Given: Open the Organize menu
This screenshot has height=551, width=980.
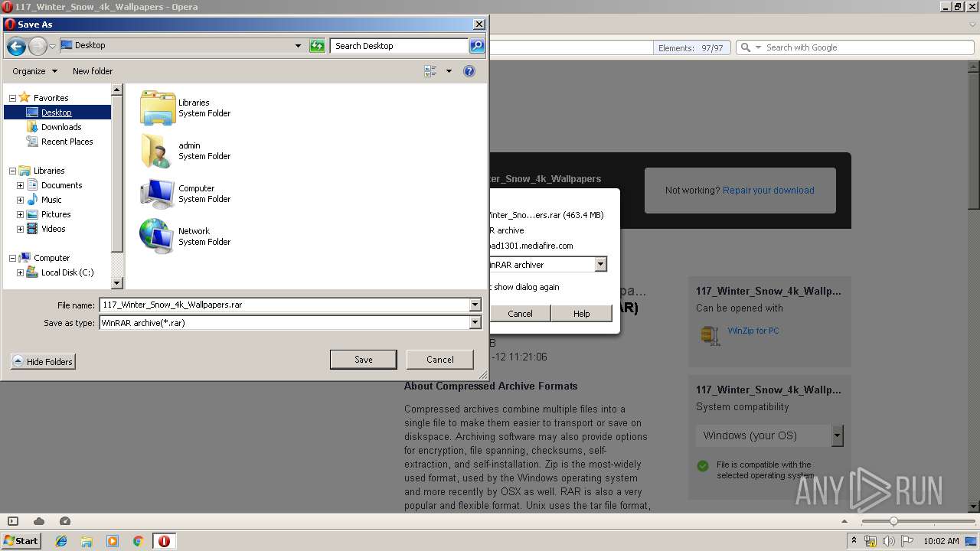Looking at the screenshot, I should (x=34, y=71).
